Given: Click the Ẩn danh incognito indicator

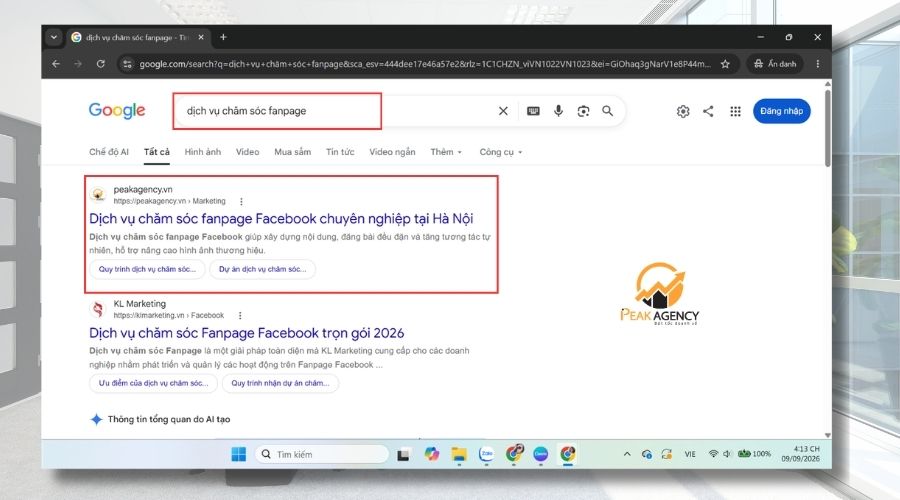Looking at the screenshot, I should (x=775, y=64).
